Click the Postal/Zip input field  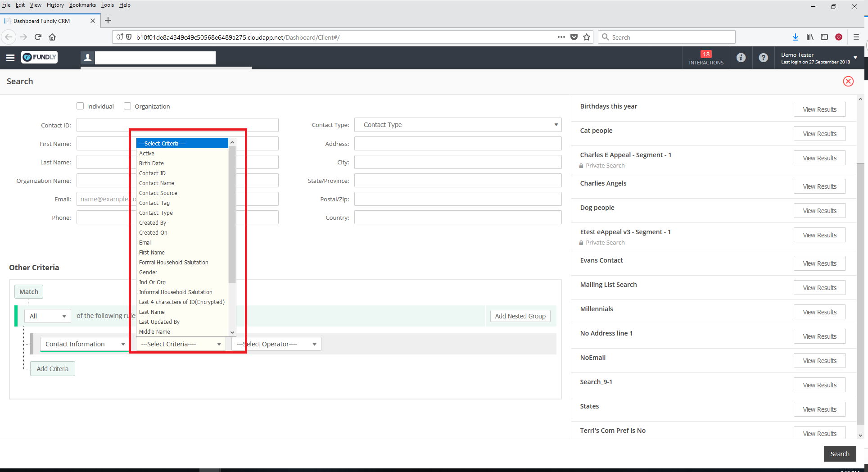pos(457,199)
